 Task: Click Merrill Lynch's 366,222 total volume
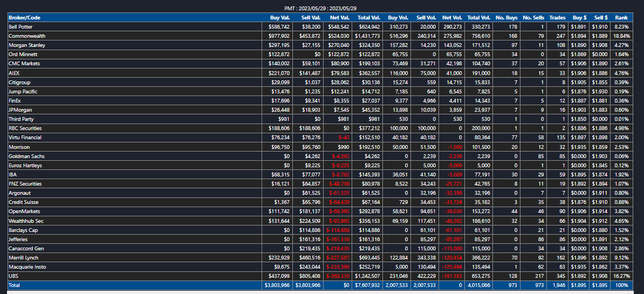pyautogui.click(x=481, y=258)
